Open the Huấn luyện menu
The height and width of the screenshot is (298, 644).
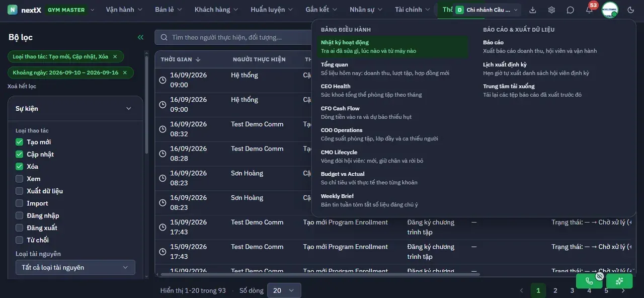click(x=272, y=10)
